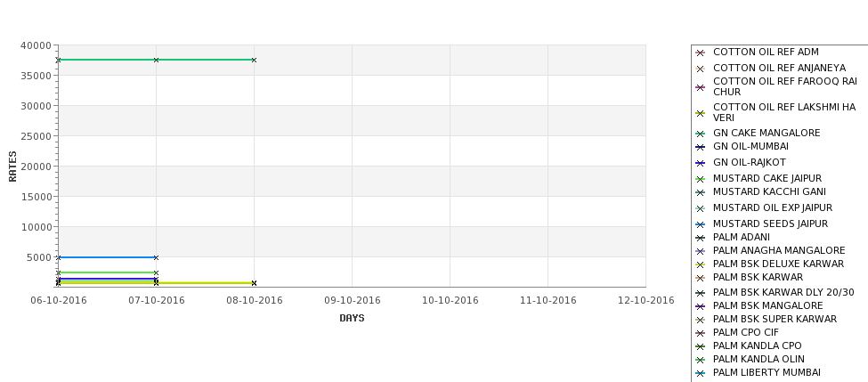
Task: Click the DAYS axis title
Action: coord(352,319)
